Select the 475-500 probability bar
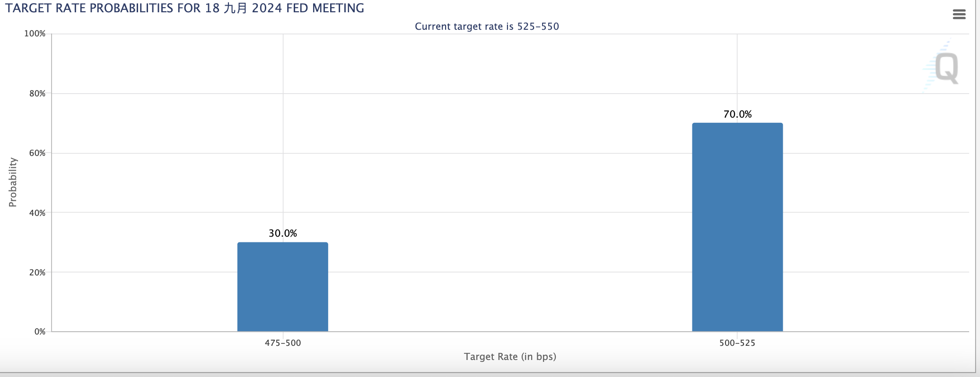This screenshot has width=980, height=377. click(282, 287)
